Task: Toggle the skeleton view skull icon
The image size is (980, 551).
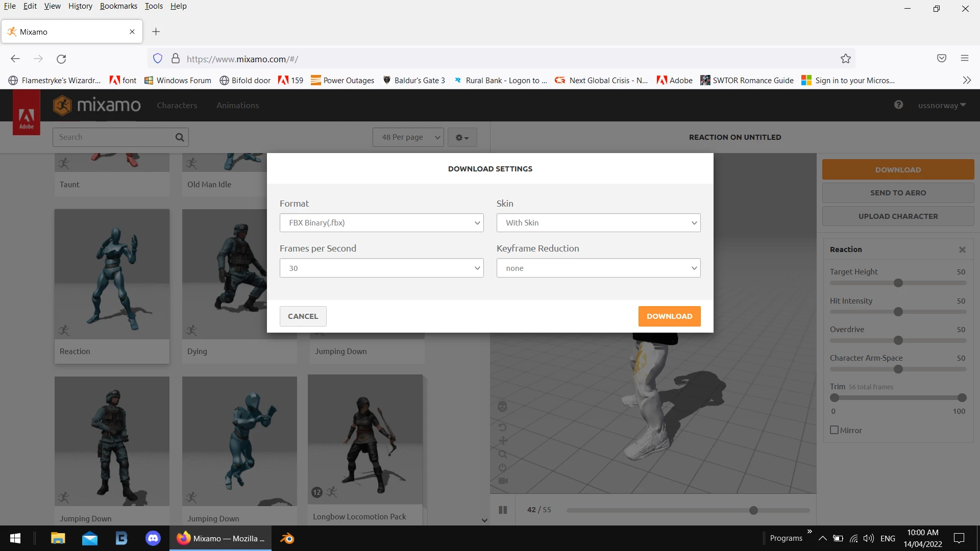Action: [502, 407]
